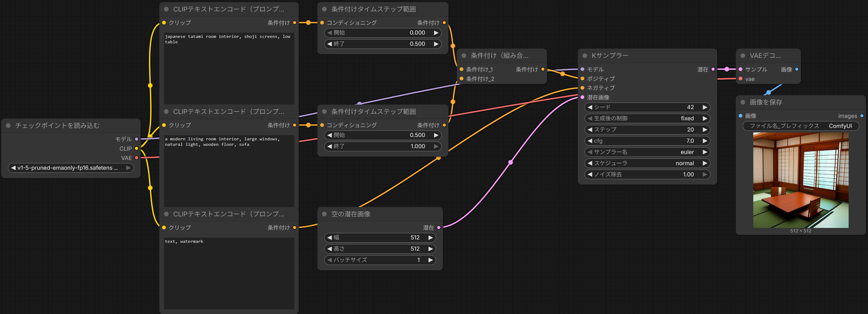Increase cfg using its right arrow

705,141
